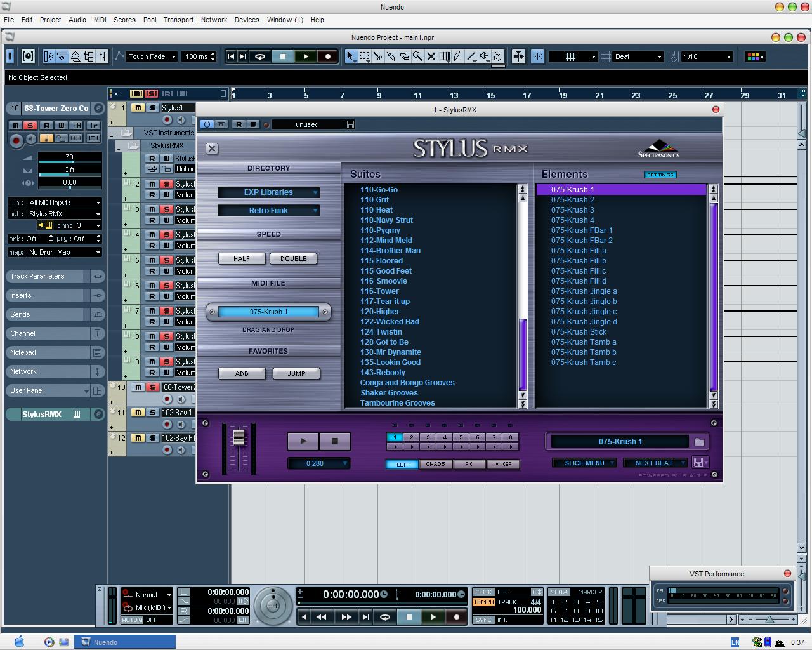Viewport: 812px width, 650px height.
Task: Open the Retro Funk dropdown
Action: click(x=268, y=211)
